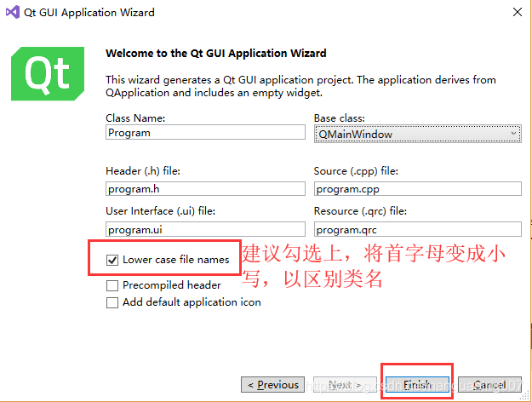This screenshot has width=532, height=402.
Task: Click the Class Name field containing Program
Action: tap(205, 132)
